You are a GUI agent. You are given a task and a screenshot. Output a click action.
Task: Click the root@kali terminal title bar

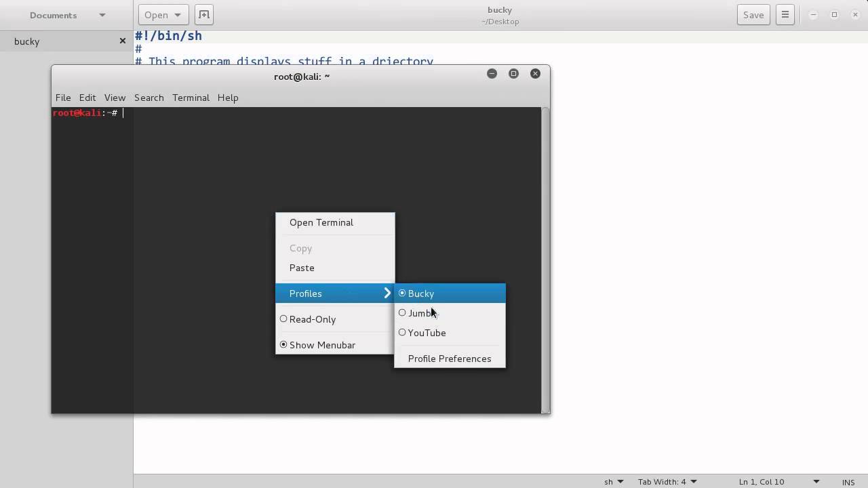[301, 76]
